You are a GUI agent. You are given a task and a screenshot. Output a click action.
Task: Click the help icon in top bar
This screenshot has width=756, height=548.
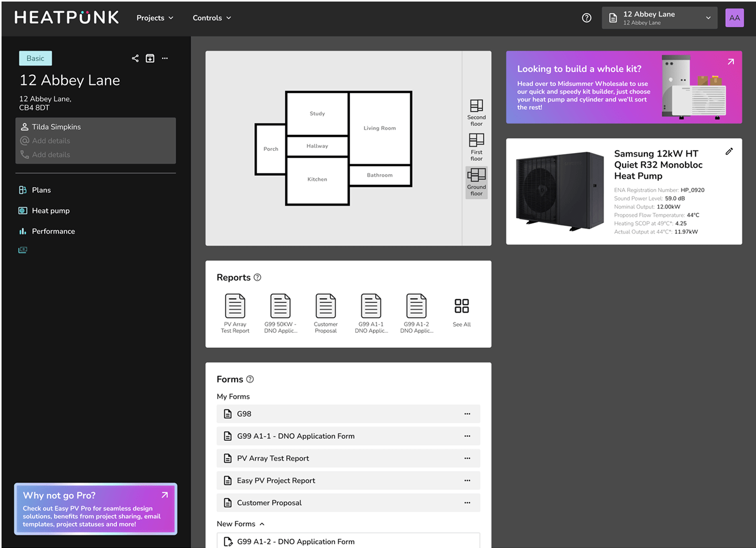coord(586,18)
